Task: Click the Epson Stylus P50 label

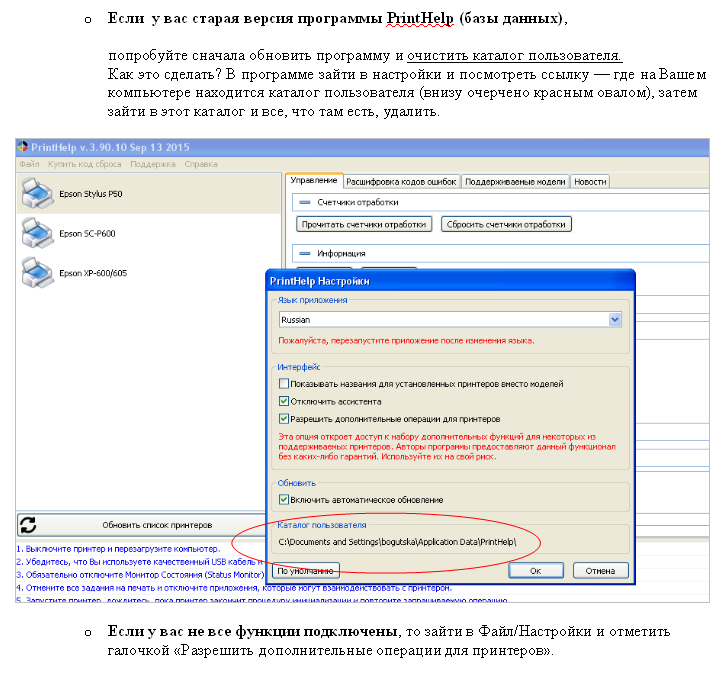Action: point(91,194)
